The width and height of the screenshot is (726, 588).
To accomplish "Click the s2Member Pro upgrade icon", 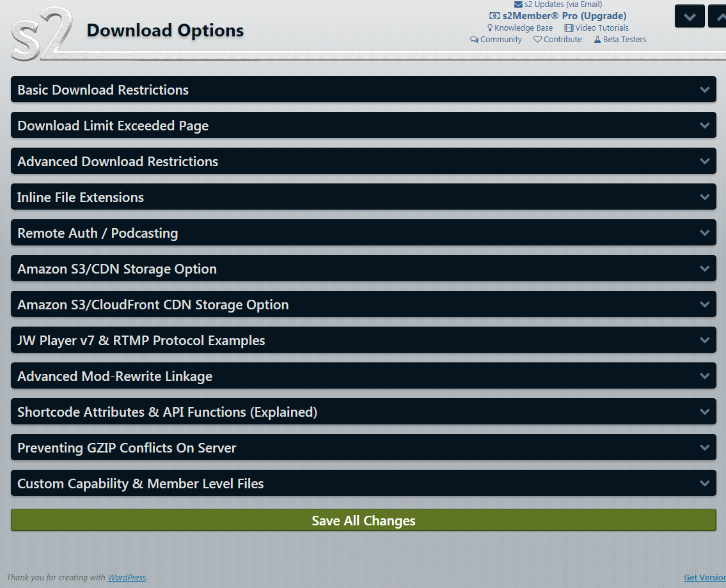I will click(x=494, y=16).
